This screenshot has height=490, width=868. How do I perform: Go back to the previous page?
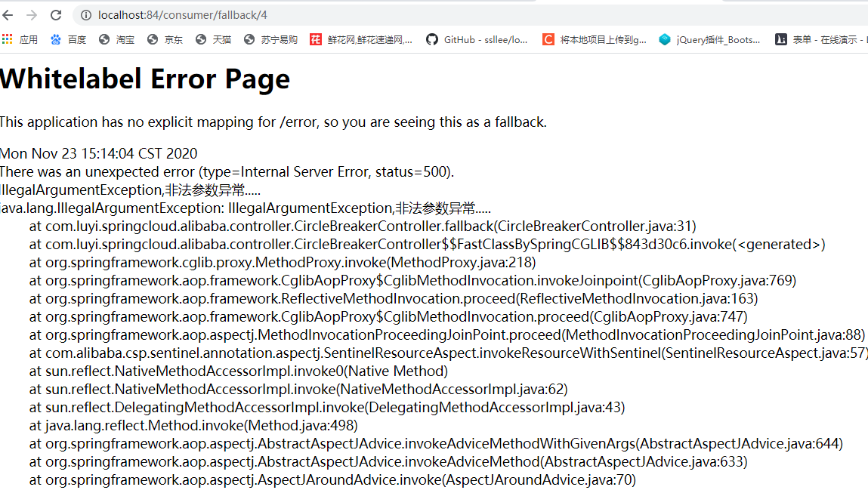[x=8, y=15]
